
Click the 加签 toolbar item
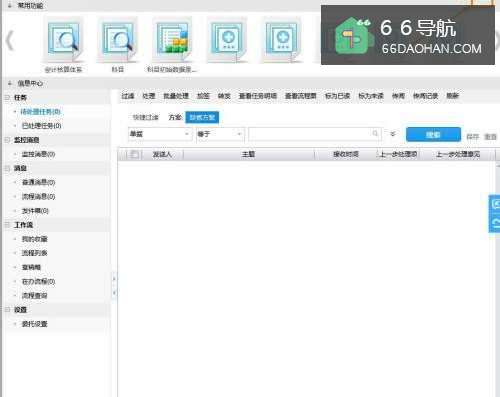pyautogui.click(x=203, y=96)
